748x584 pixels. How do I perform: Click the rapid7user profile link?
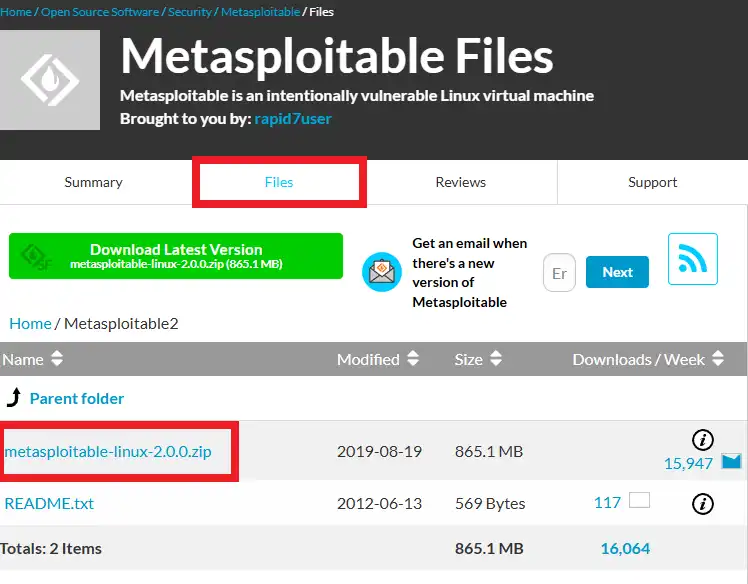[x=293, y=118]
